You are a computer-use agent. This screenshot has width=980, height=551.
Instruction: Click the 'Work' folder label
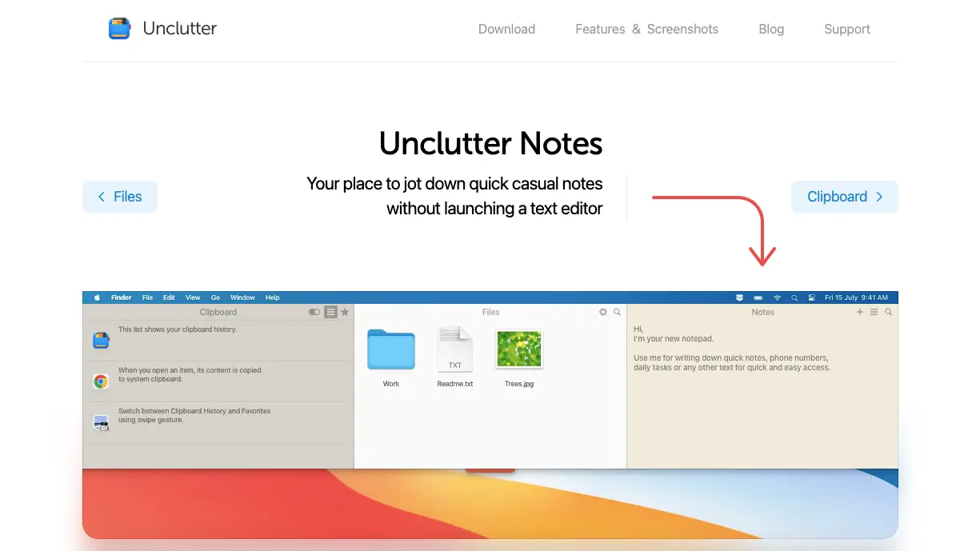(x=391, y=384)
